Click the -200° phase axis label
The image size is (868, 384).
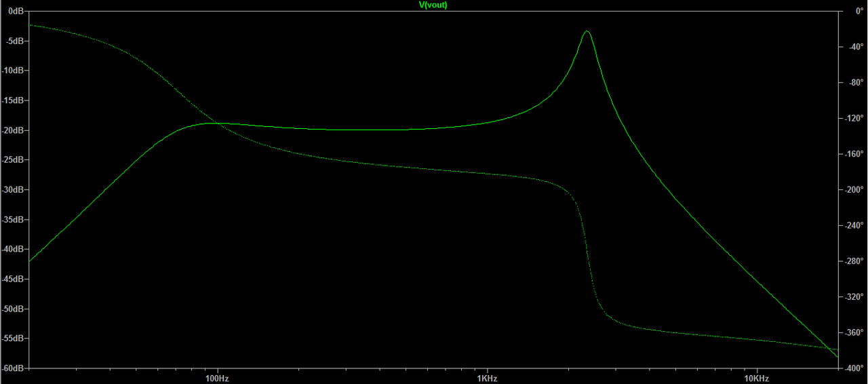pos(854,190)
